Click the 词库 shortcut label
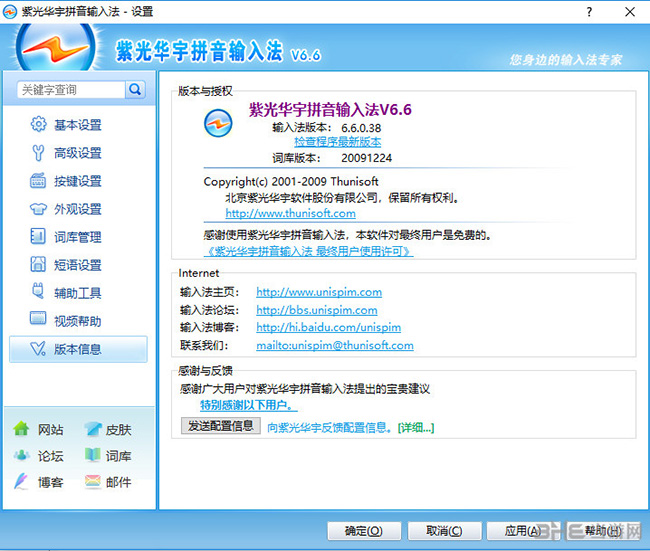This screenshot has height=551, width=650. [x=119, y=456]
